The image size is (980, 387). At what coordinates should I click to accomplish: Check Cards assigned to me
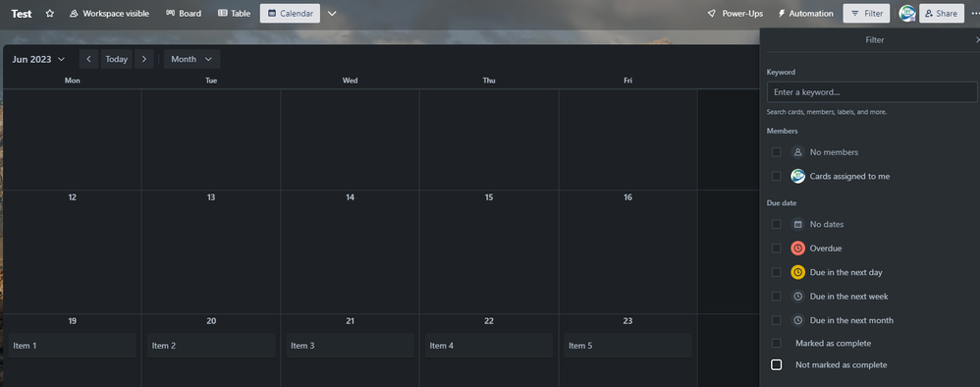777,176
